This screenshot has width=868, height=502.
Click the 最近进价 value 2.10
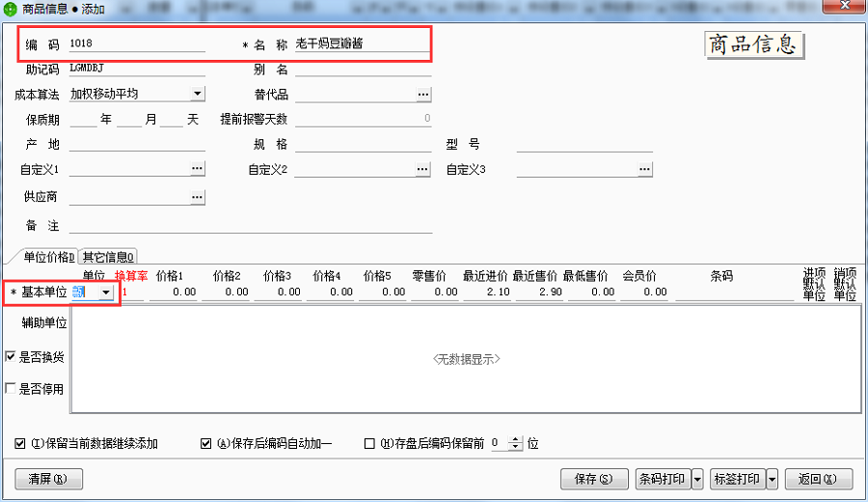[487, 292]
